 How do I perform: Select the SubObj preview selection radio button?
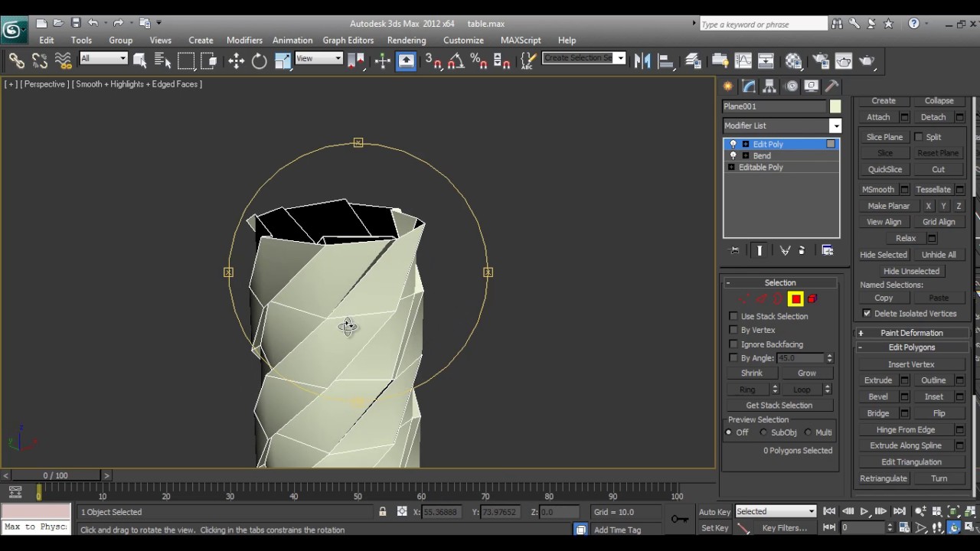(x=763, y=432)
